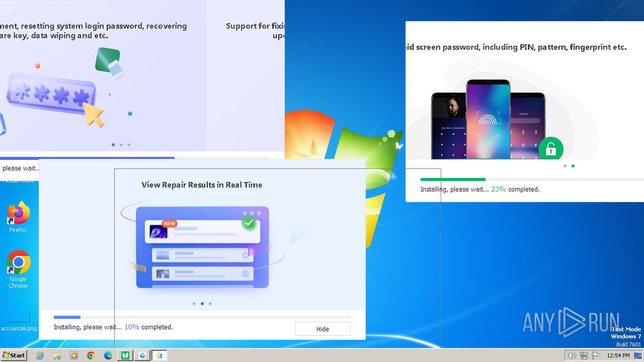Click the clock showing 12:54 PM

pyautogui.click(x=618, y=355)
